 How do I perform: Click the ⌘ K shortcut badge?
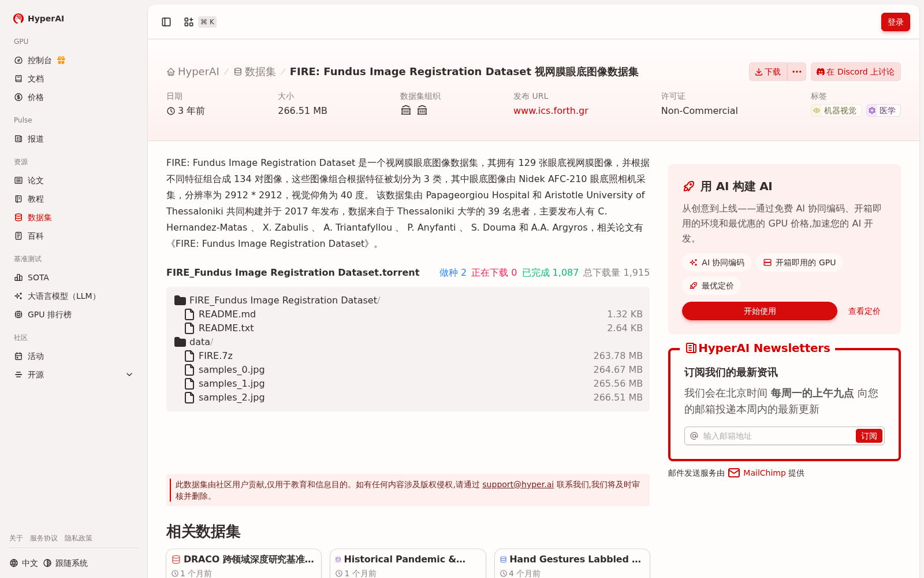(207, 22)
